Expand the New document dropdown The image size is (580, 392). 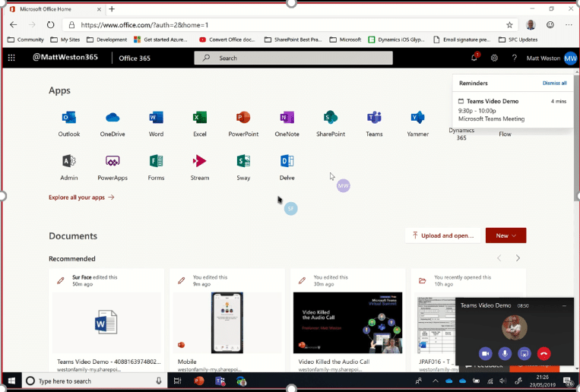[506, 236]
